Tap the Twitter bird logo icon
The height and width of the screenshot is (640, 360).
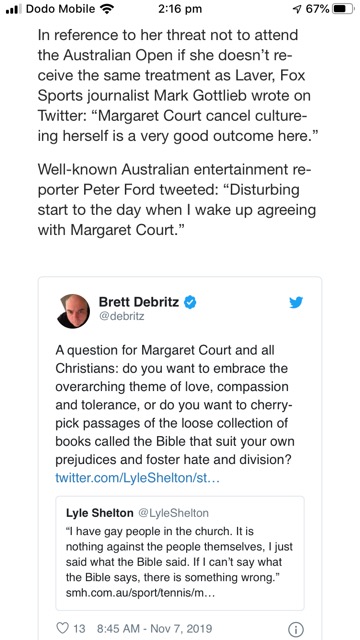coord(296,302)
